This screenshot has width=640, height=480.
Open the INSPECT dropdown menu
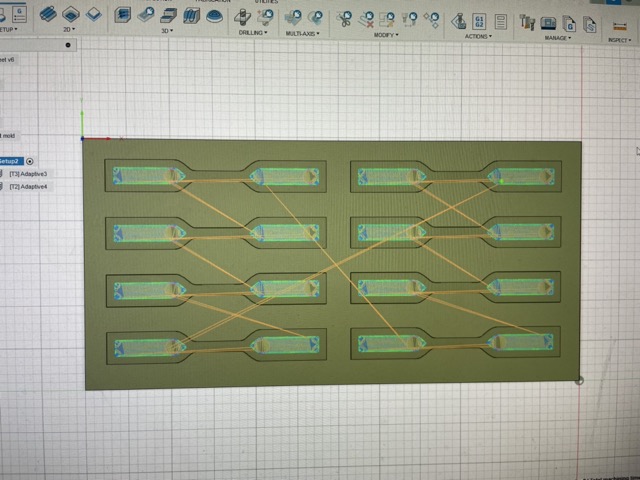click(x=619, y=40)
